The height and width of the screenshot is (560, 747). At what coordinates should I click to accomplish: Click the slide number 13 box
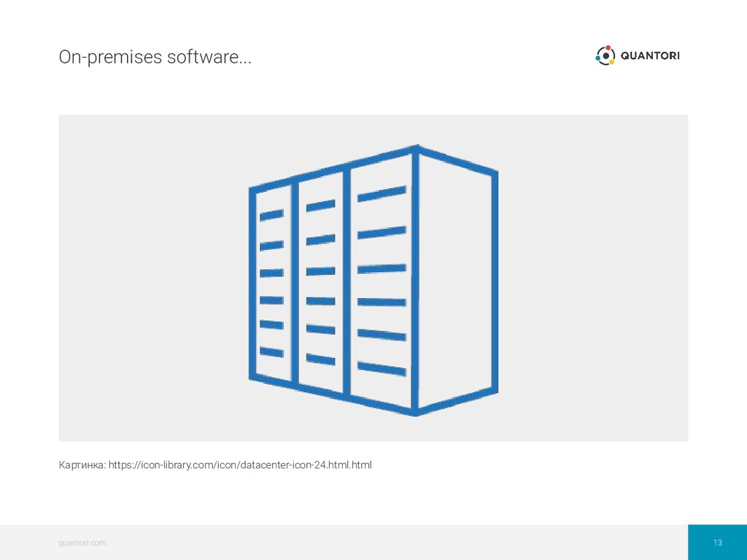tap(718, 542)
